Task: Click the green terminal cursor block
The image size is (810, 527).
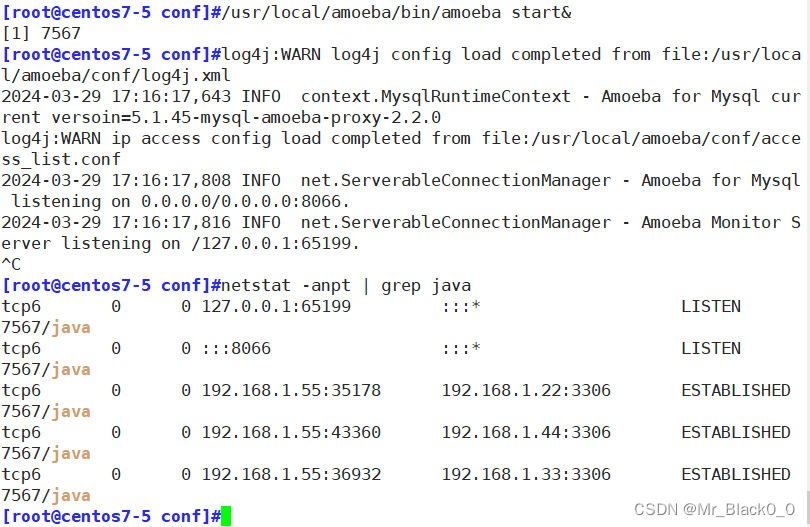Action: (226, 516)
